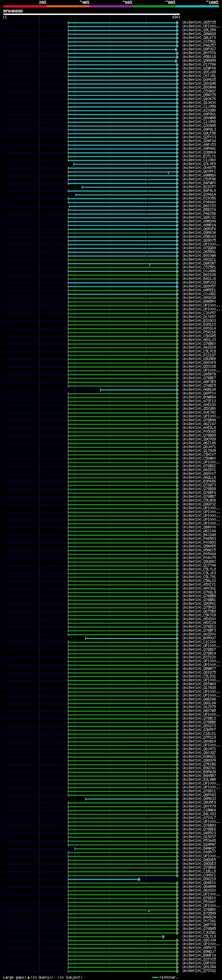Select label UniRef100_C5Z5R1
This screenshot has height=980, width=222.
(199, 267)
